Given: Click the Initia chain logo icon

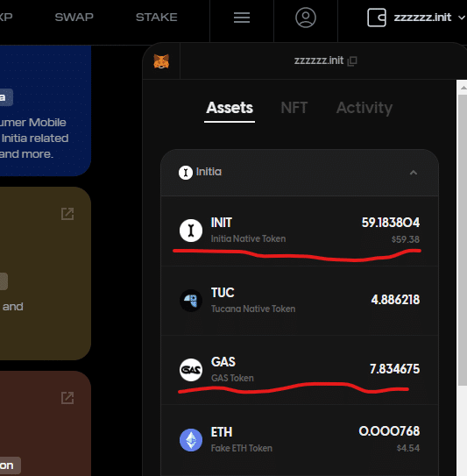Looking at the screenshot, I should tap(186, 173).
